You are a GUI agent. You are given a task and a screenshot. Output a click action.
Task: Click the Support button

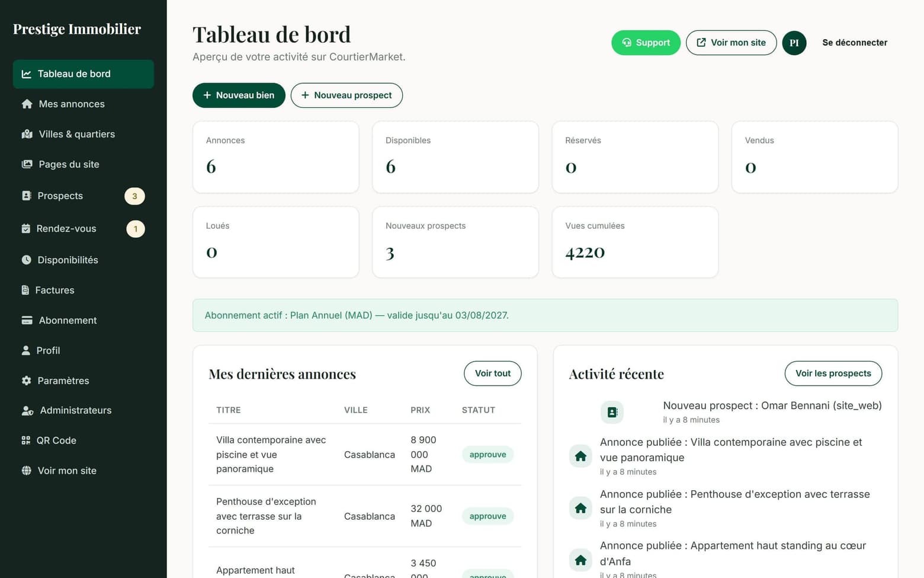646,43
